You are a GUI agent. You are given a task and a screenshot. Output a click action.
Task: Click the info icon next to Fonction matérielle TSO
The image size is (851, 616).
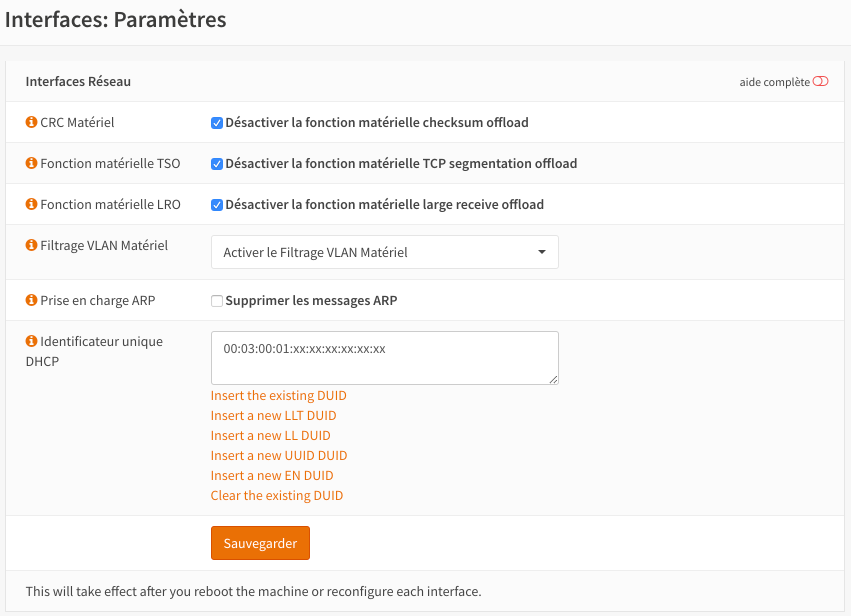point(31,163)
